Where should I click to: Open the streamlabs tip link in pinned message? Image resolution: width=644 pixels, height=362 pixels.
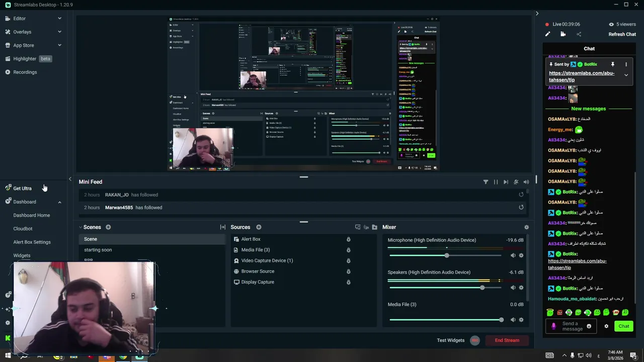point(582,76)
